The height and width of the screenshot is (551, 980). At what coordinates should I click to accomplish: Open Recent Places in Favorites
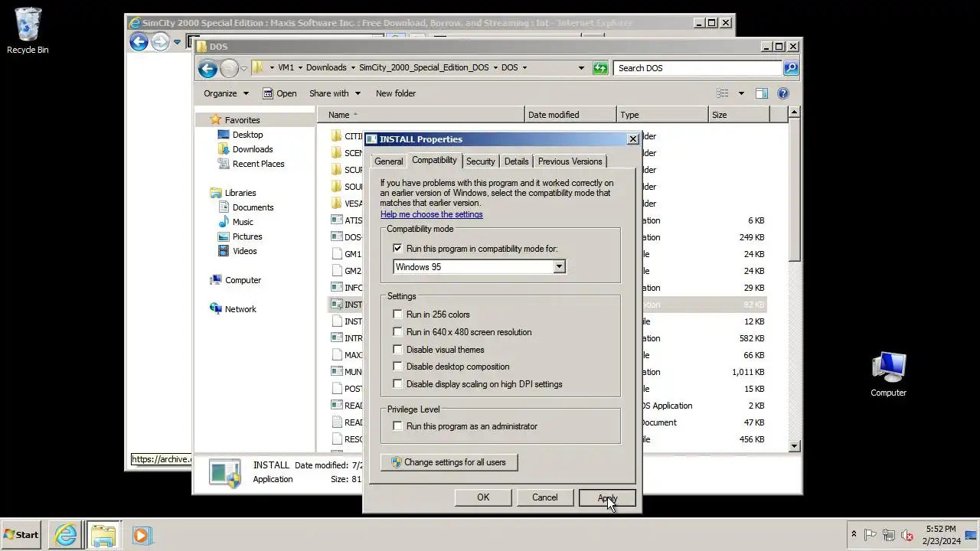251,164
